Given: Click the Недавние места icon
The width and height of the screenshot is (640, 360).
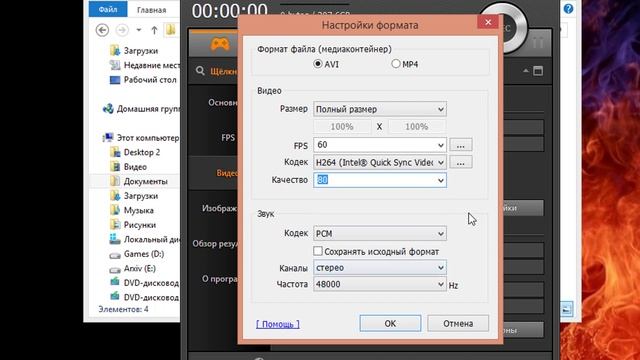Looking at the screenshot, I should click(x=115, y=65).
